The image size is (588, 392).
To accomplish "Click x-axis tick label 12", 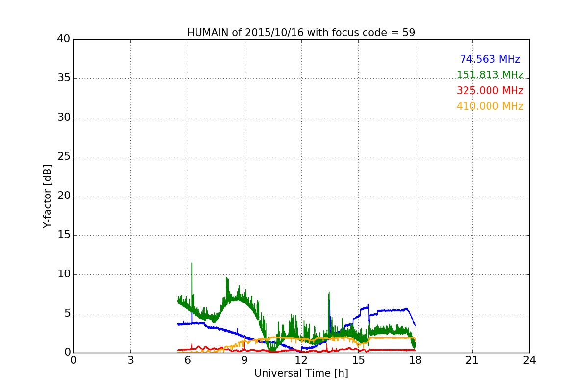I will tap(301, 360).
